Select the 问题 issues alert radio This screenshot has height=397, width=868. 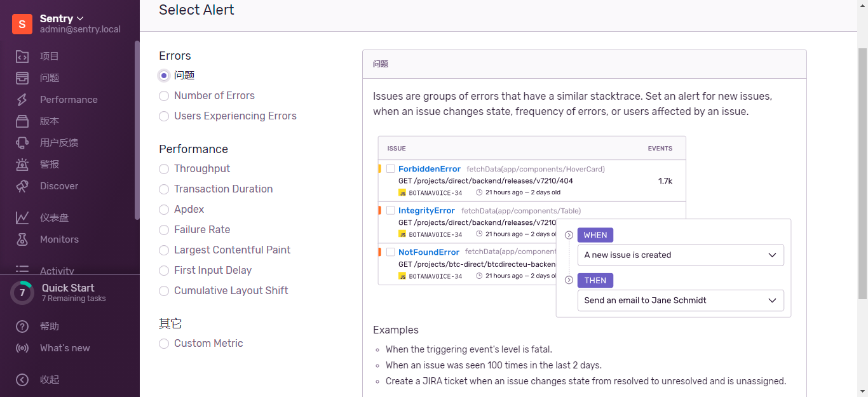[164, 76]
